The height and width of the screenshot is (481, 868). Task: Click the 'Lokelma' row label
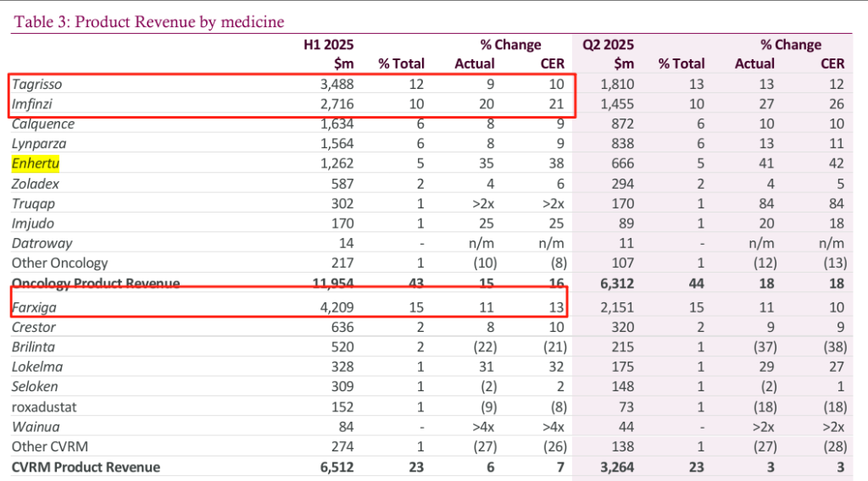pyautogui.click(x=37, y=368)
